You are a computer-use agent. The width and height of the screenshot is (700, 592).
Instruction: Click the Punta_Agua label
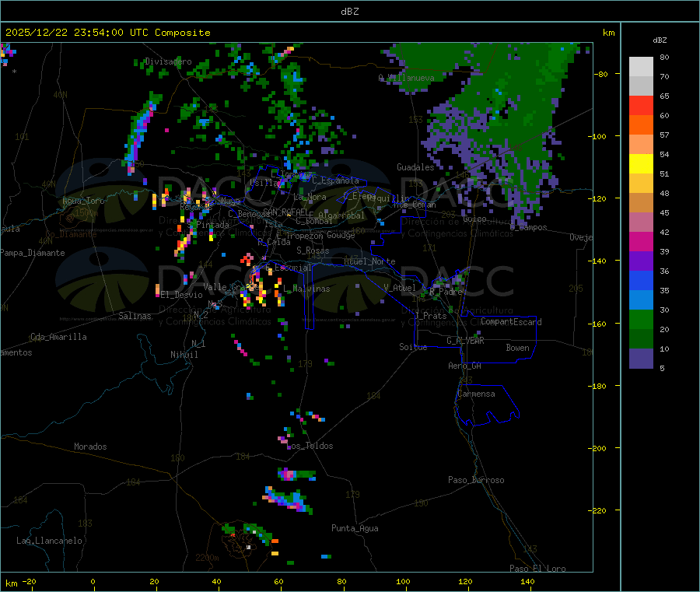(355, 528)
